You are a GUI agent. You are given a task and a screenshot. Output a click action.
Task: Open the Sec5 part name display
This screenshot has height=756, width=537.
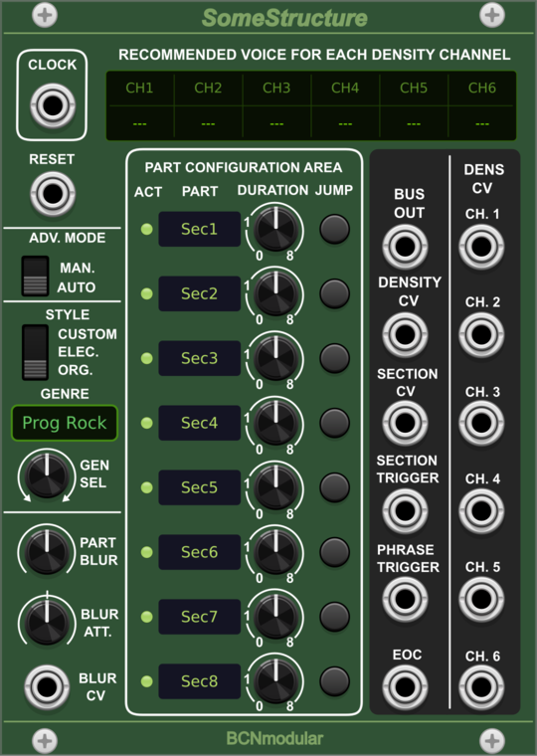coord(200,487)
